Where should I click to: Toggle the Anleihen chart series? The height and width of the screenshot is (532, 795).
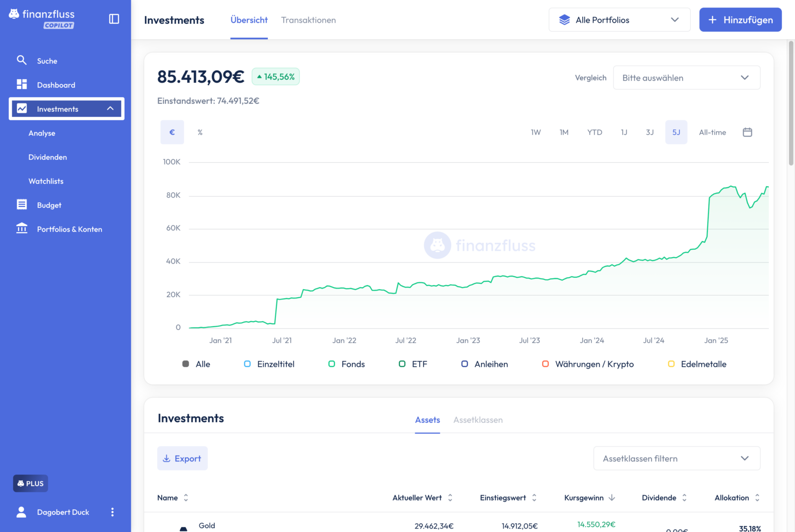click(x=484, y=364)
